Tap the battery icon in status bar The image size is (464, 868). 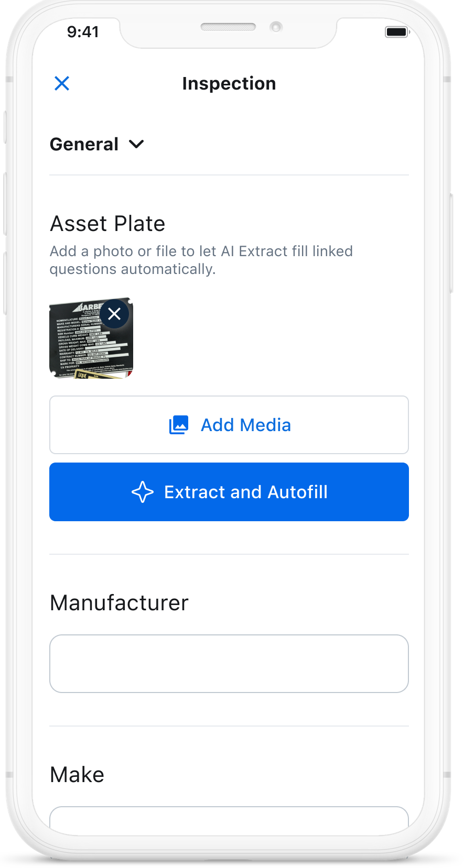click(397, 32)
